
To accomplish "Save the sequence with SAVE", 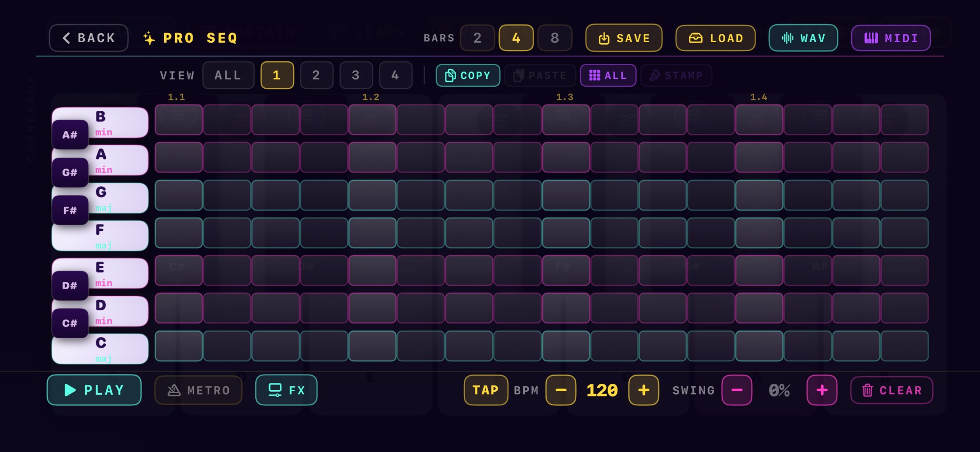I will [x=624, y=38].
